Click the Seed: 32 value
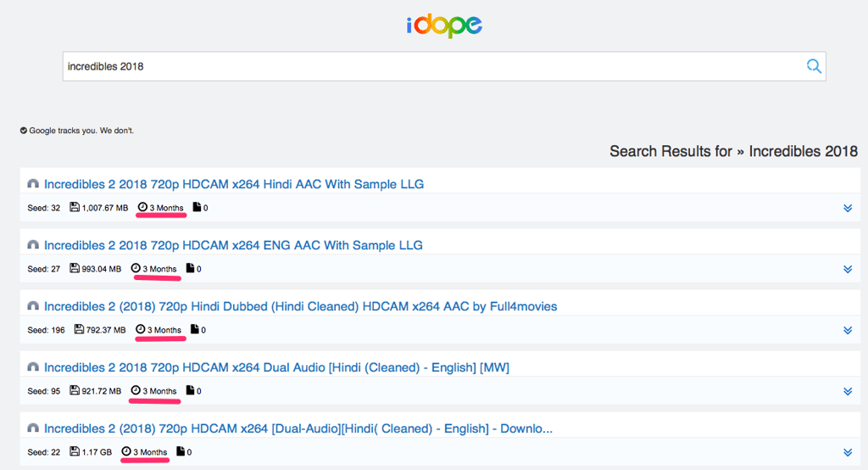The height and width of the screenshot is (470, 868). tap(44, 208)
